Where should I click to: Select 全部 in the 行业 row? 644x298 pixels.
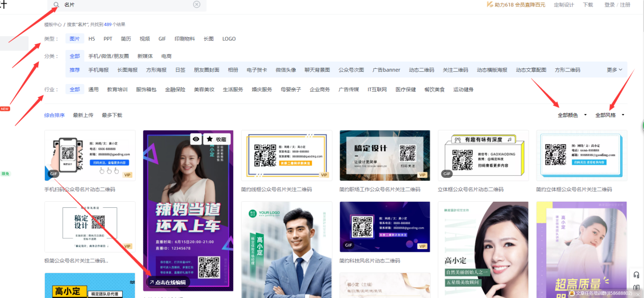(75, 90)
